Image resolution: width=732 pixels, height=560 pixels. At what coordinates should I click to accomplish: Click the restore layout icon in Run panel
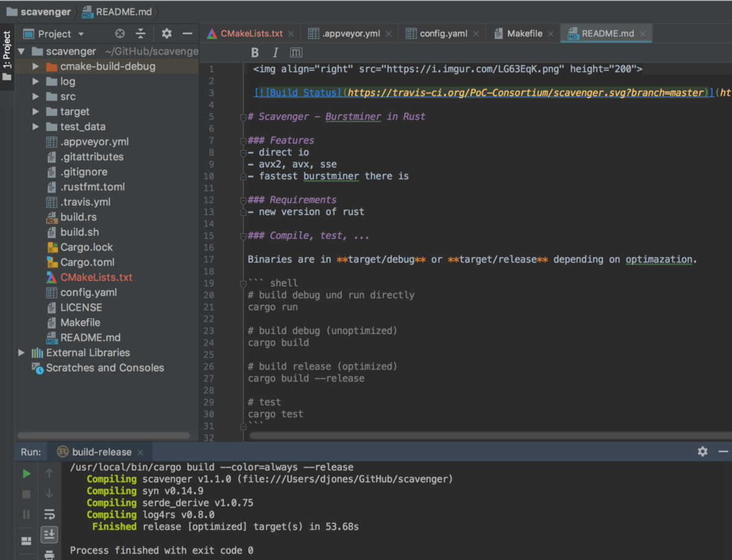pyautogui.click(x=26, y=540)
